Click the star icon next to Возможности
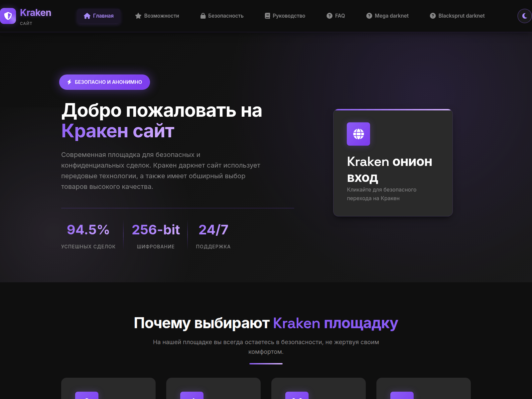532x399 pixels. point(138,16)
